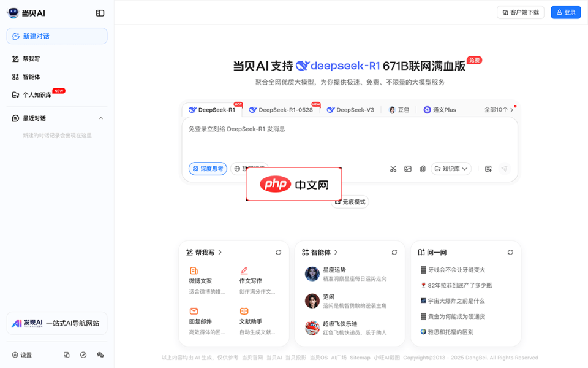
Task: Expand 全部10个 model list
Action: click(x=499, y=110)
